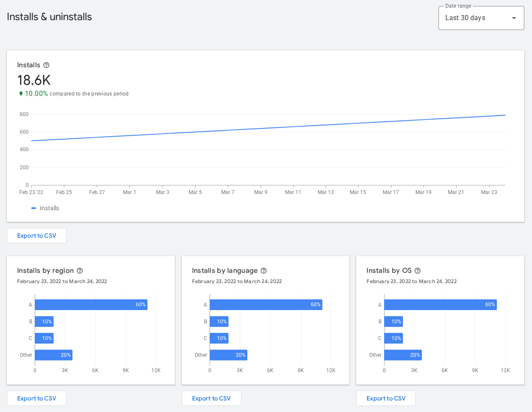
Task: Click the 10.00% change value
Action: (x=36, y=93)
